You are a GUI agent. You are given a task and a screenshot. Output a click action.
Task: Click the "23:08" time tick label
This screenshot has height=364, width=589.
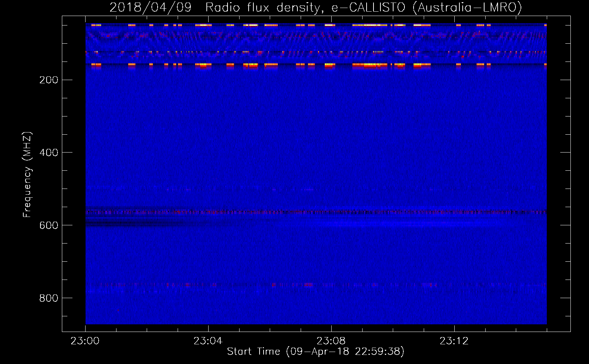[331, 341]
